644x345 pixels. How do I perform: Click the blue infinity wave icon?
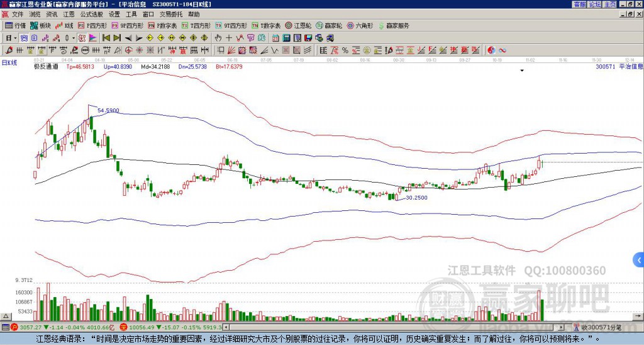pos(502,50)
